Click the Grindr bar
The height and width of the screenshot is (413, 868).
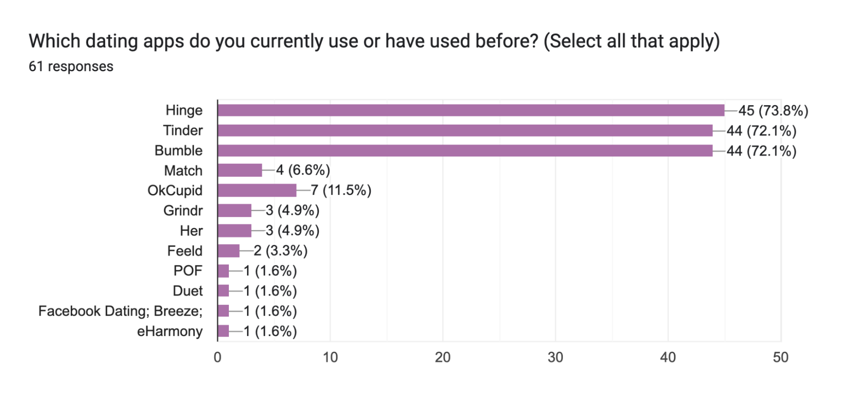(x=234, y=211)
